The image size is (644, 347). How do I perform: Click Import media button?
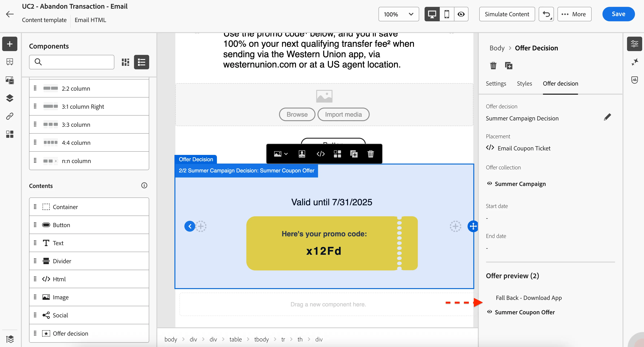click(x=343, y=114)
